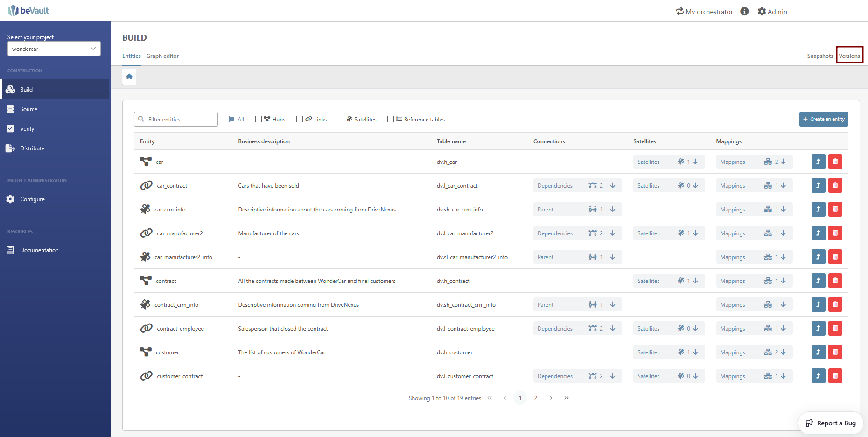This screenshot has width=868, height=437.
Task: Delete the car entity with trash icon
Action: pyautogui.click(x=835, y=162)
